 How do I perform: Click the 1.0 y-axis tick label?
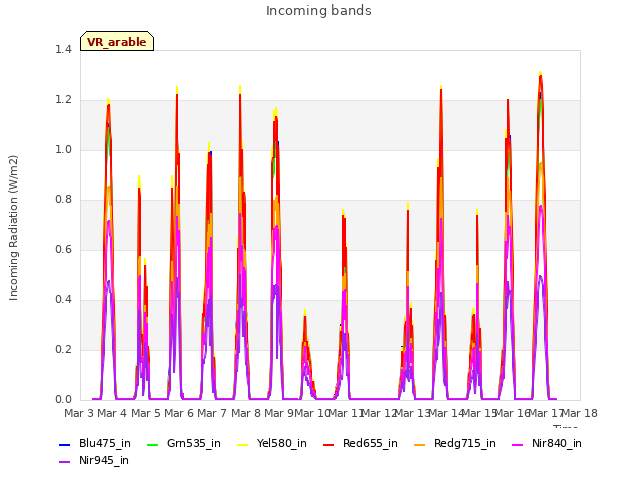(63, 150)
